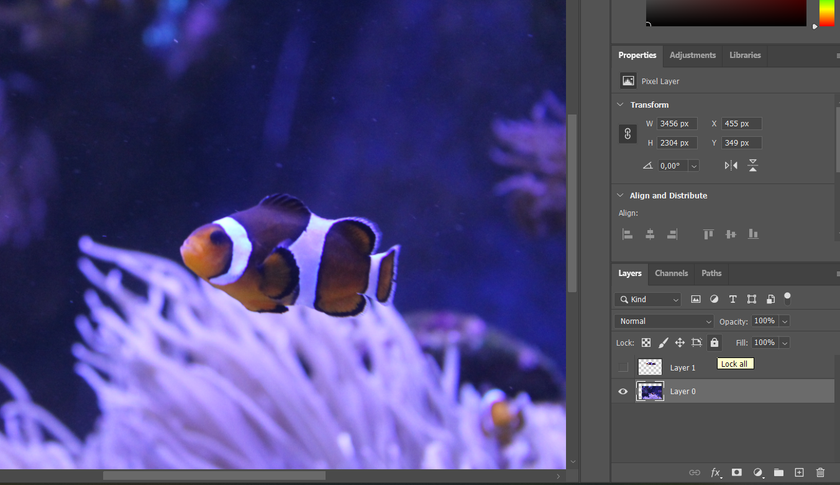
Task: Click the Opacity value field
Action: tap(765, 321)
